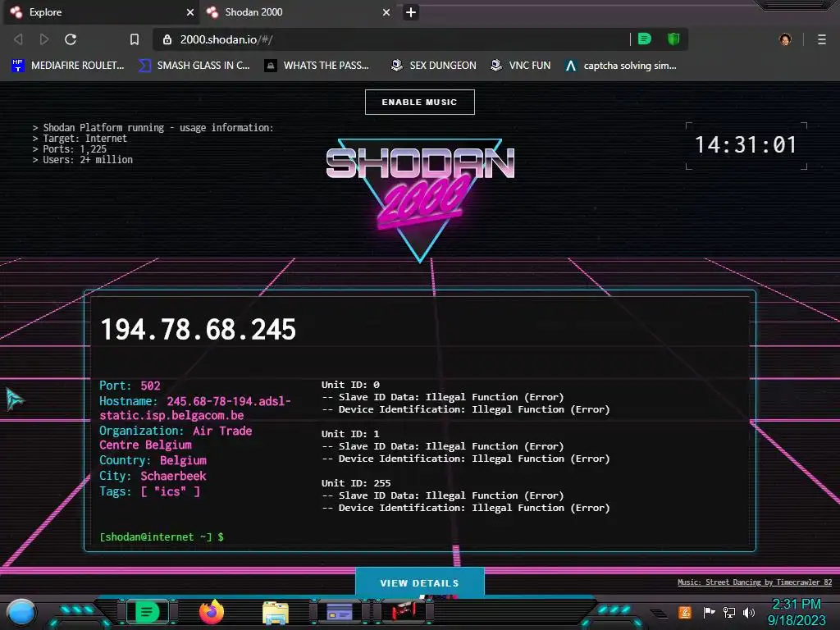Go back to previous page
Image resolution: width=840 pixels, height=630 pixels.
click(x=18, y=39)
